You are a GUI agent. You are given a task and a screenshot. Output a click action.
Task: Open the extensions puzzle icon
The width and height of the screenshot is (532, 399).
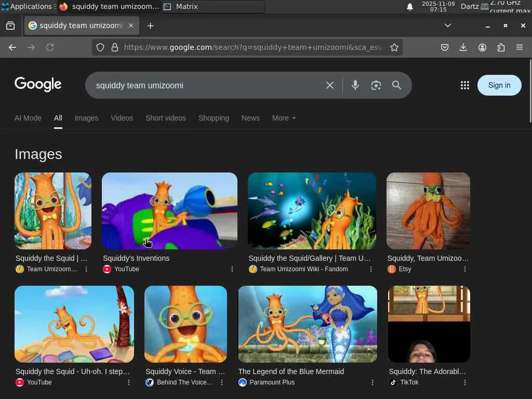point(501,47)
